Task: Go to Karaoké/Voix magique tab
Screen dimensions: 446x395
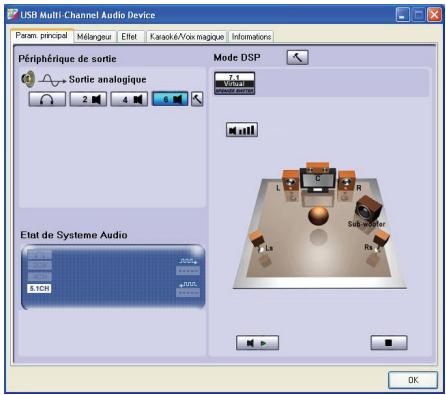Action: pyautogui.click(x=187, y=37)
